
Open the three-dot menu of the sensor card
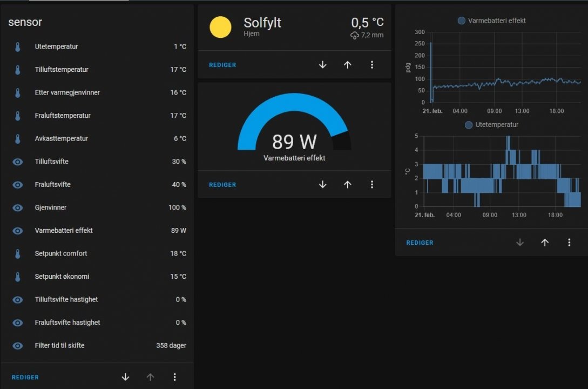click(x=175, y=377)
